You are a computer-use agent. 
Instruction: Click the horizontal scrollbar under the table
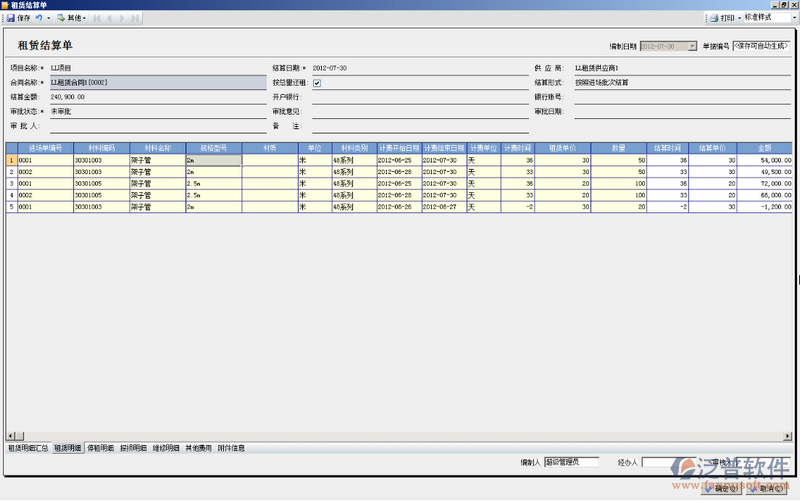pyautogui.click(x=400, y=436)
